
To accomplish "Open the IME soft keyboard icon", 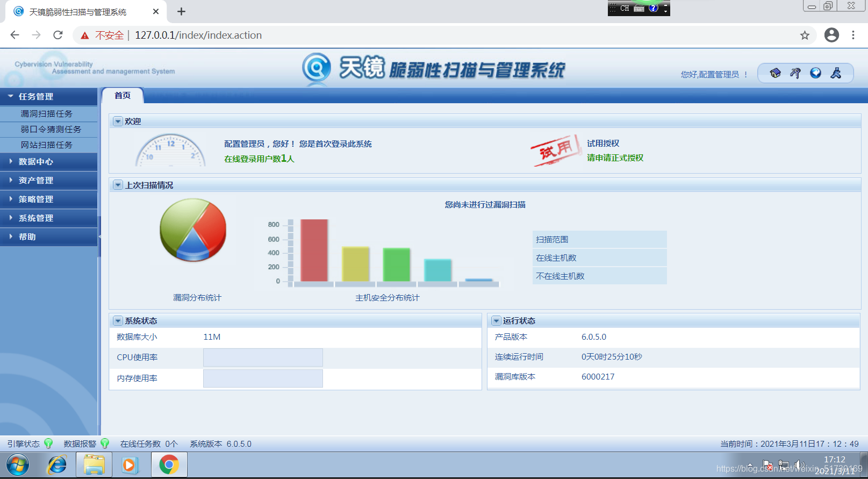I will [639, 9].
